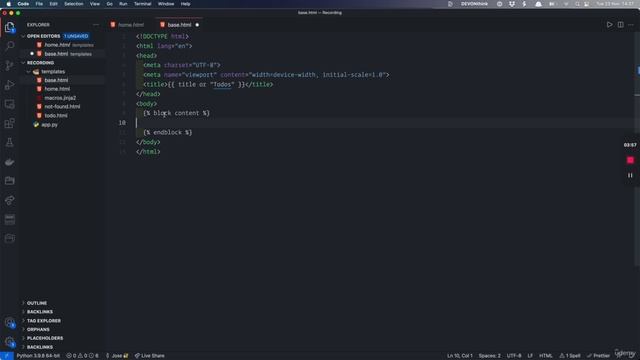Click the Prettier status item
This screenshot has height=360, width=640.
coord(598,356)
